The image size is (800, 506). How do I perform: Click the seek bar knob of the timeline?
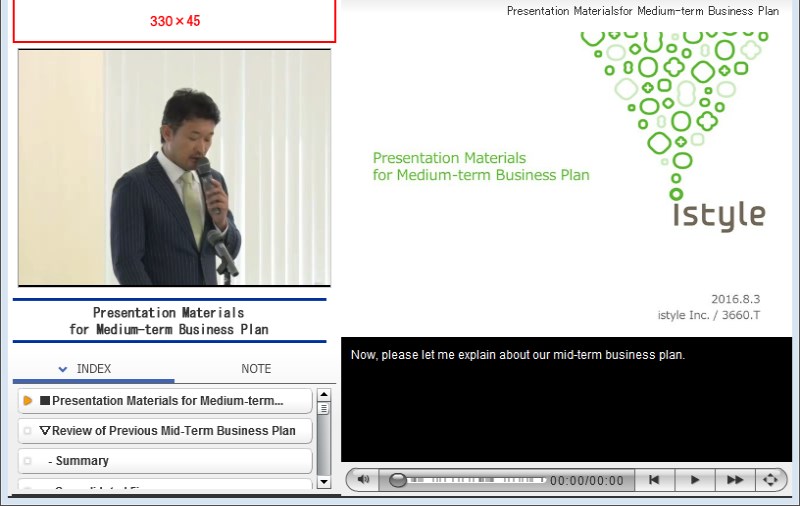[x=397, y=480]
